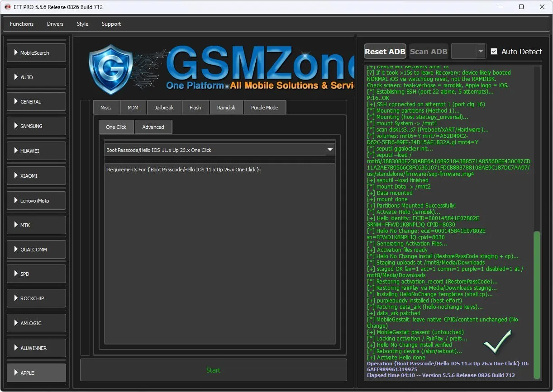Click the "data_ark patched" log line
553x392 pixels.
(x=394, y=313)
